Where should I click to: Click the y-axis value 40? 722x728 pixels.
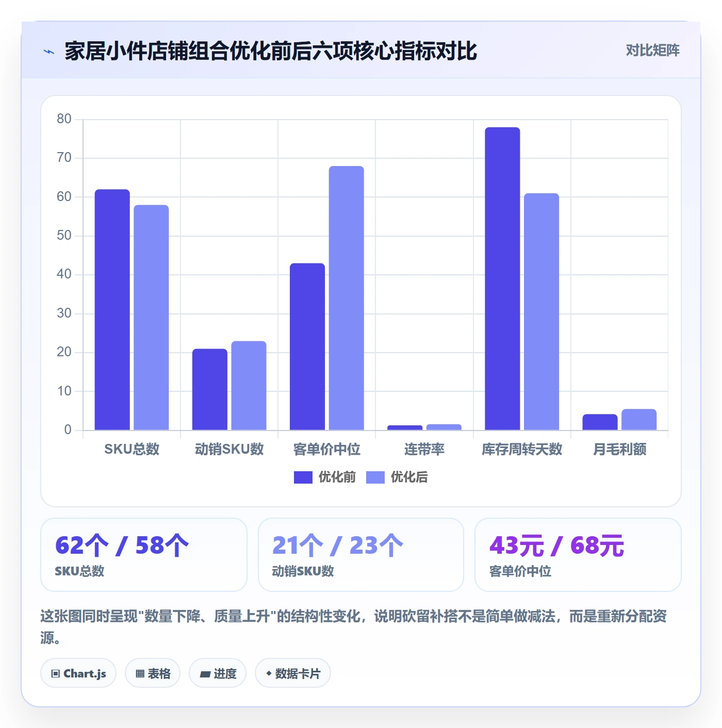(x=64, y=274)
